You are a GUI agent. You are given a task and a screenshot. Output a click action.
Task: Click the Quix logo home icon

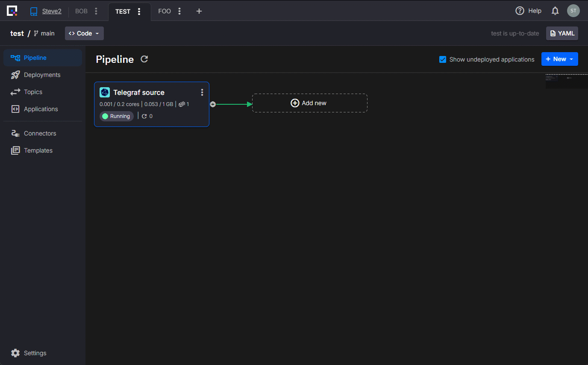point(12,11)
